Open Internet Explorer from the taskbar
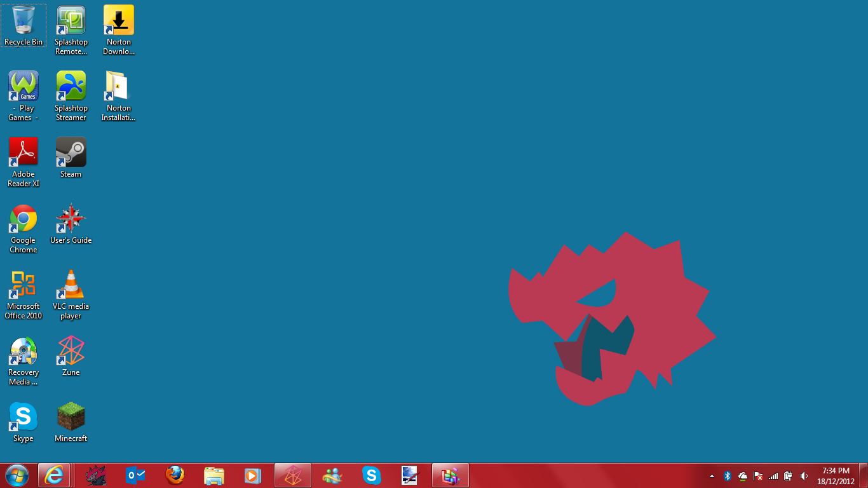 coord(54,475)
